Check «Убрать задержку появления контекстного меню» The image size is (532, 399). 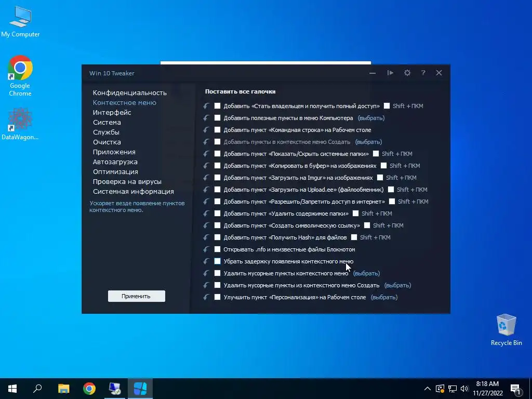pyautogui.click(x=218, y=261)
